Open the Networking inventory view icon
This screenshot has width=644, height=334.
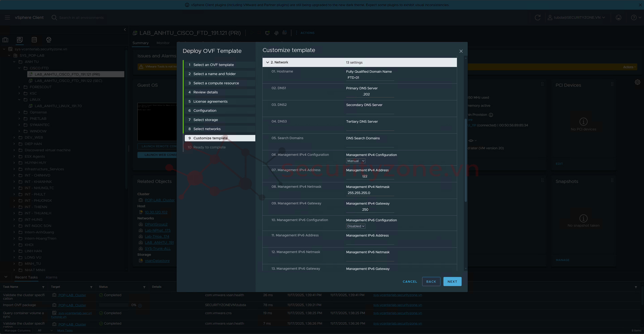pyautogui.click(x=49, y=40)
